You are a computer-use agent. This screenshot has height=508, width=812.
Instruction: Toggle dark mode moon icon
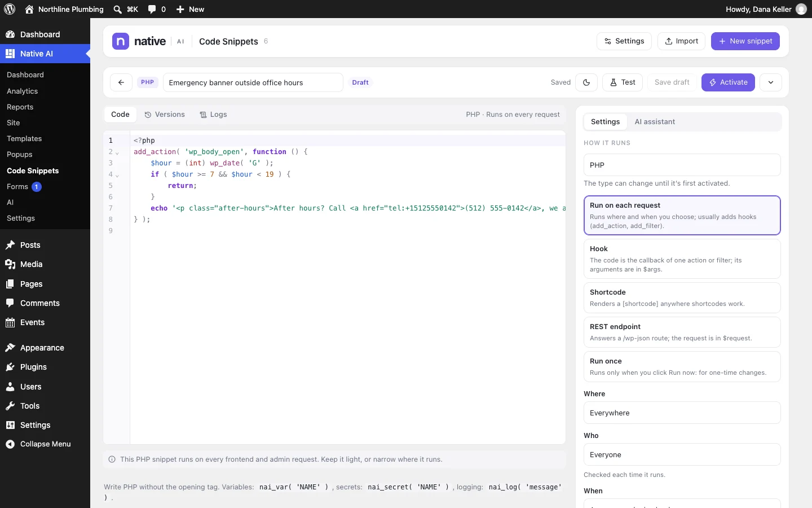click(586, 82)
